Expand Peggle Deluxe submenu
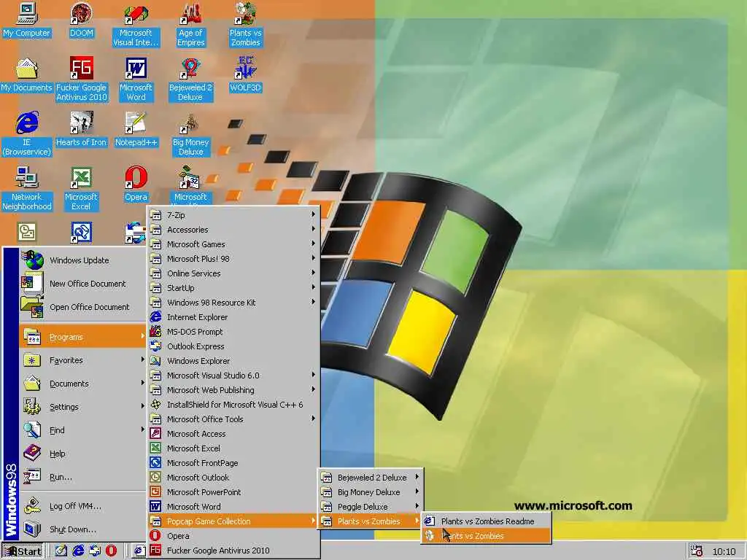 point(370,507)
